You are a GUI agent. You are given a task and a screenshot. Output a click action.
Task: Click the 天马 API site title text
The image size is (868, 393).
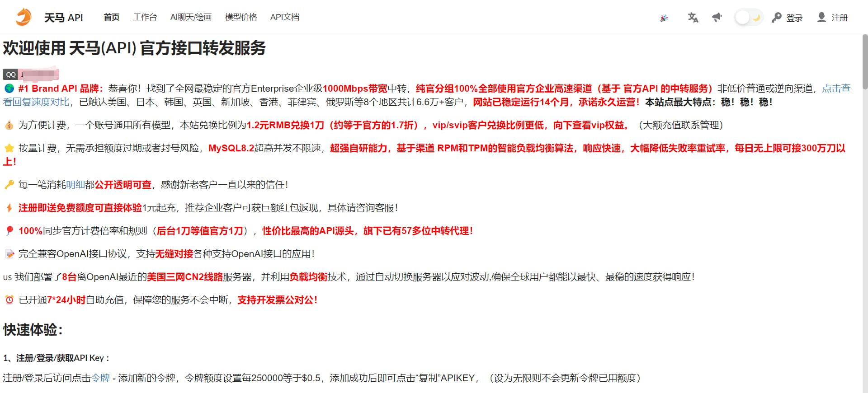point(63,18)
